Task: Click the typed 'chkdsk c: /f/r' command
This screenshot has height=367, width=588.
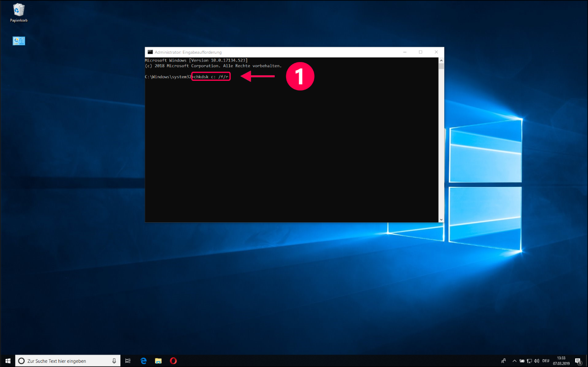Action: (x=211, y=77)
